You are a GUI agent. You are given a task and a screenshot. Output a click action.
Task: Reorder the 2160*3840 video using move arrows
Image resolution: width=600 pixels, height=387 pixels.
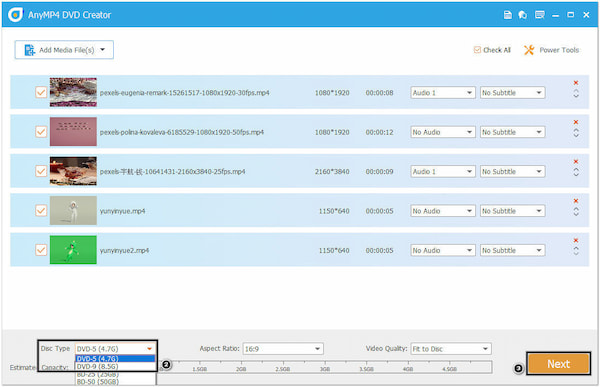click(x=576, y=173)
